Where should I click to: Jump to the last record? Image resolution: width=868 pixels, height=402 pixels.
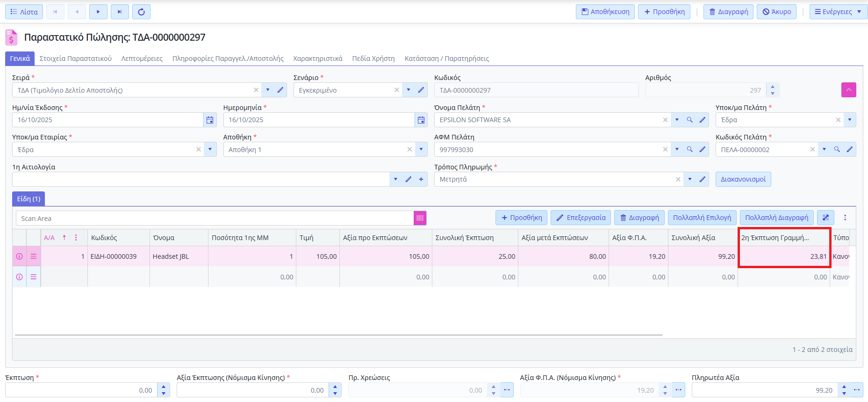pyautogui.click(x=120, y=12)
